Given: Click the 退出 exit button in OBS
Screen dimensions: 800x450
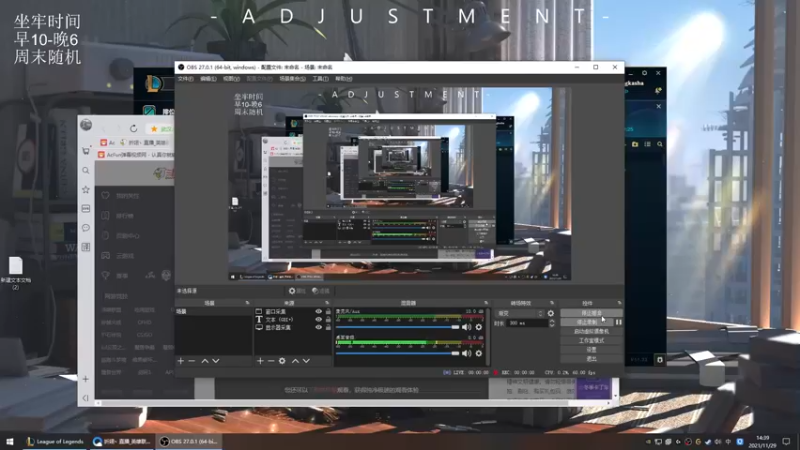Looking at the screenshot, I should tap(591, 359).
